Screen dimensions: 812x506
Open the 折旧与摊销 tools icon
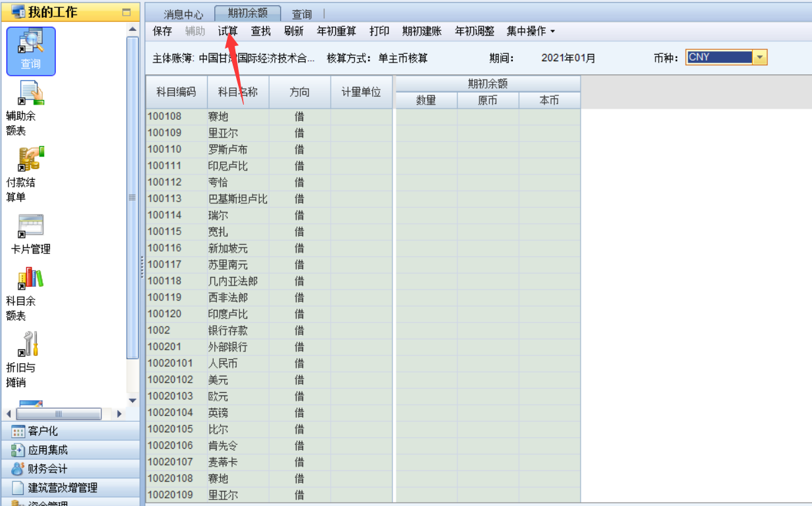(x=30, y=344)
